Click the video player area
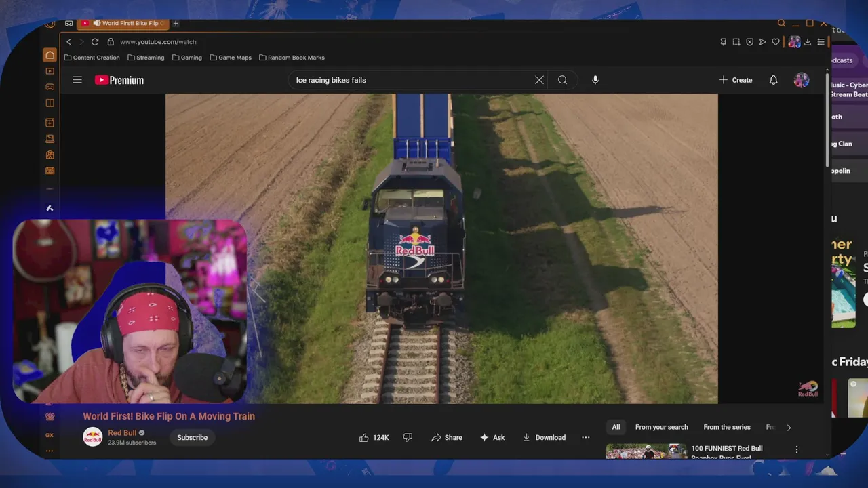 coord(441,249)
